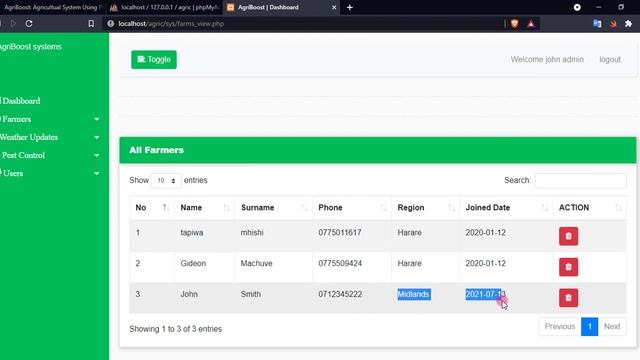Go to Previous page of entries
Viewport: 640px width, 360px height.
(x=560, y=327)
